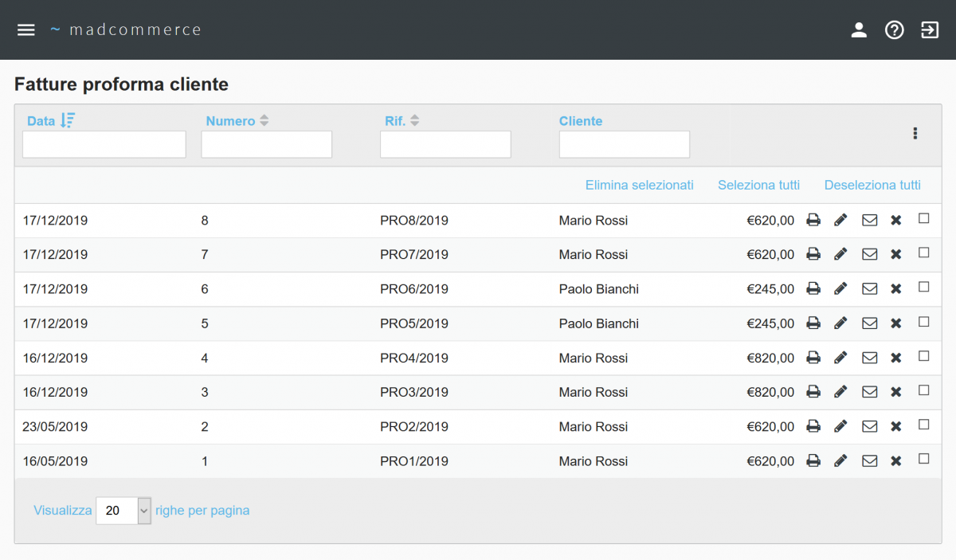Sort by the Rif. column header
This screenshot has height=560, width=956.
402,121
